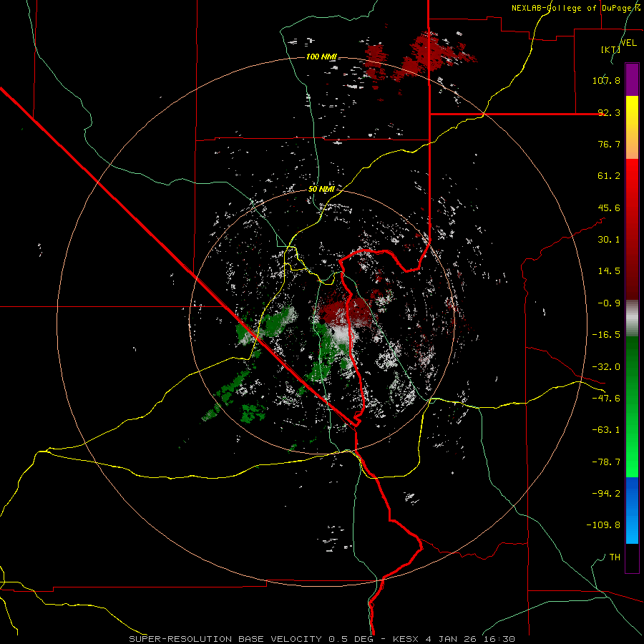The image size is (644, 644).
Task: Click the -16.5 legend value
Action: click(x=606, y=335)
